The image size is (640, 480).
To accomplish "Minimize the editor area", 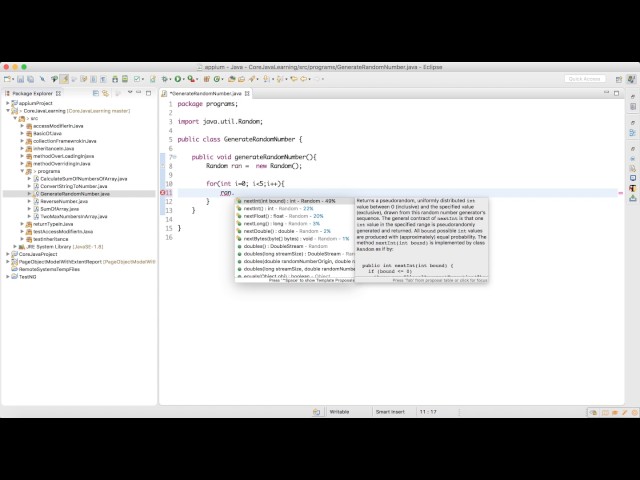I will point(606,92).
